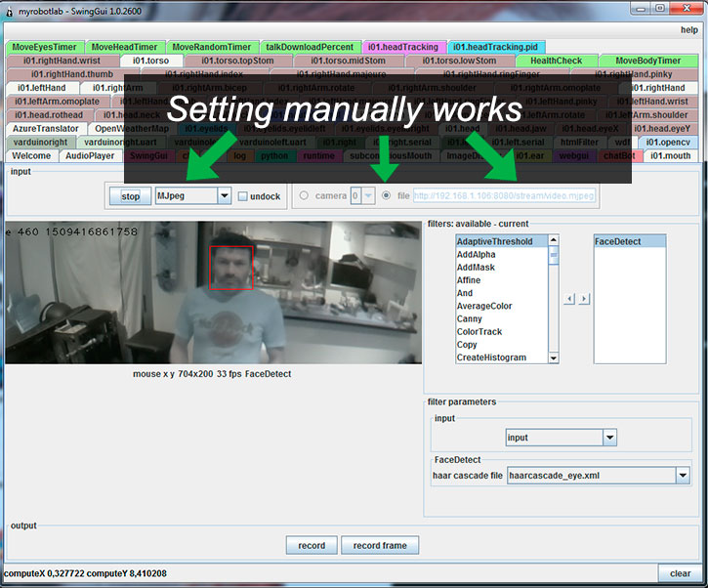Open the i01.head.eyeY tab
Screen dimensions: 708x588
[x=662, y=128]
